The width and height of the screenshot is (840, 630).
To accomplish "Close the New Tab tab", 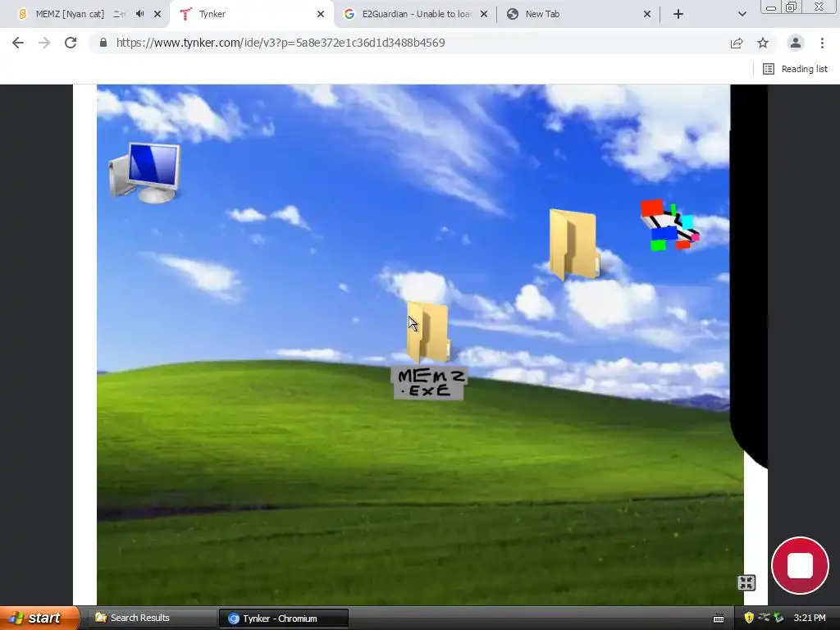I will coord(647,14).
